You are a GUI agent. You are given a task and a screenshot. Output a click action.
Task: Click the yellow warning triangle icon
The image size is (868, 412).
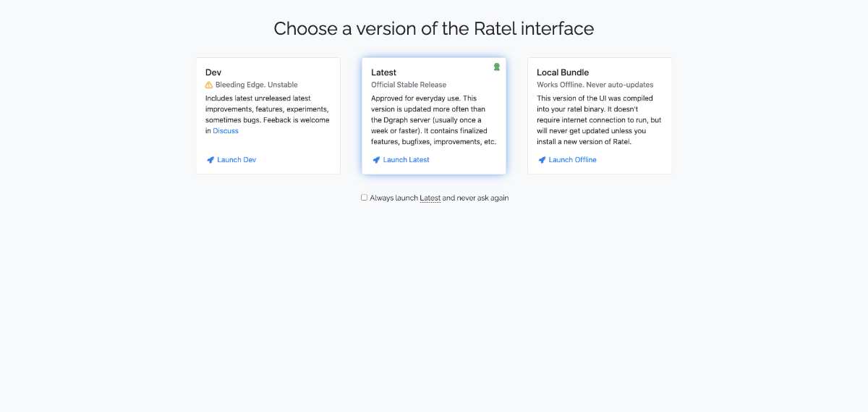coord(209,85)
